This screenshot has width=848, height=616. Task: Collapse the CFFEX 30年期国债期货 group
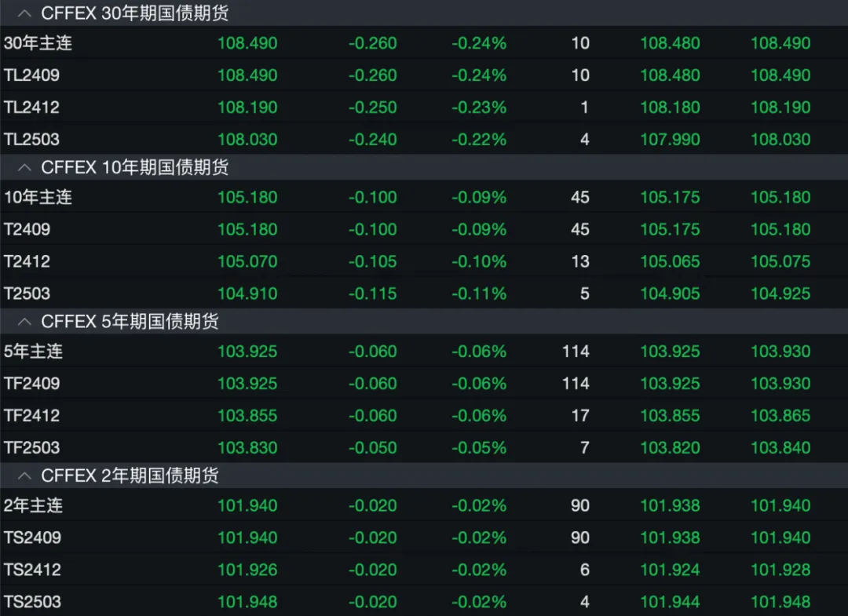(24, 13)
